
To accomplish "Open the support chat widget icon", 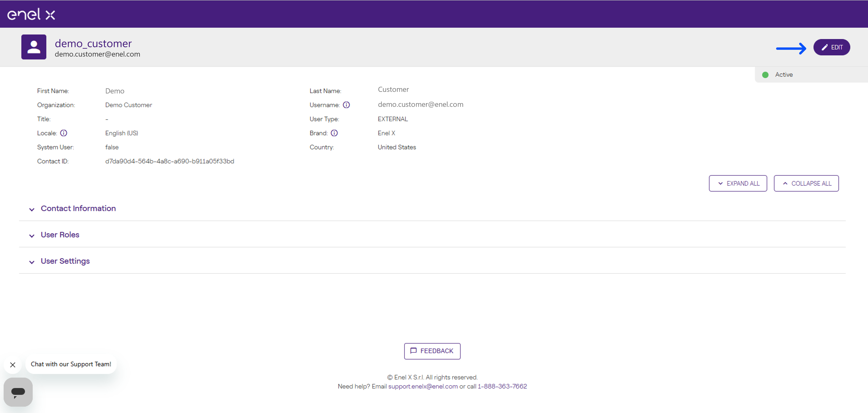I will 18,392.
